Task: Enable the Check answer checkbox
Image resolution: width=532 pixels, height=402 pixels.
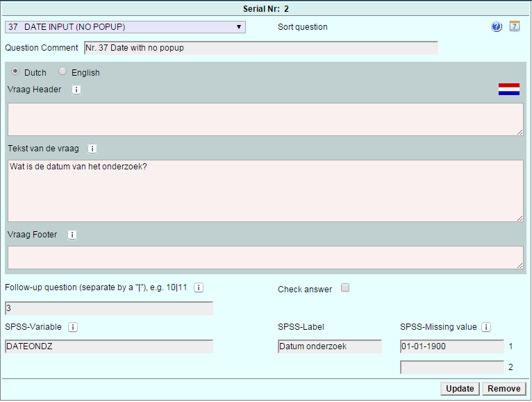Action: [x=345, y=288]
